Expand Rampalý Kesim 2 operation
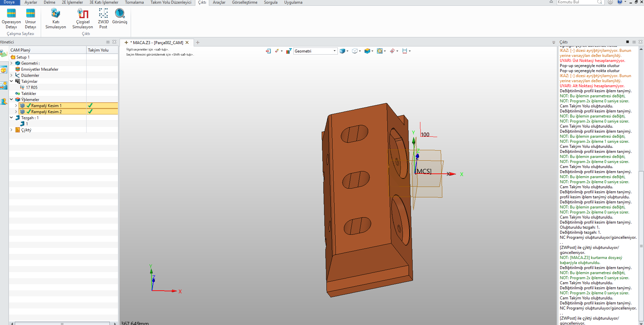 click(16, 111)
